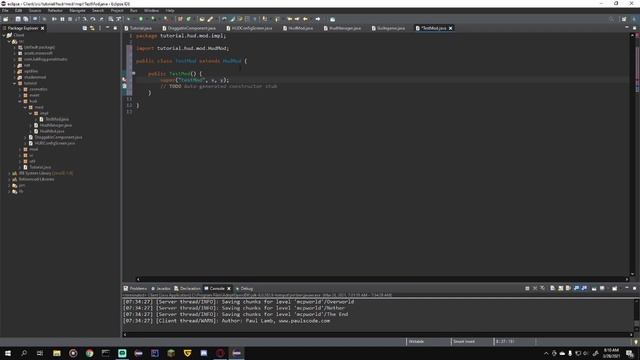Click Remove All Terminated Launches icon
The width and height of the screenshot is (640, 360).
(x=542, y=288)
